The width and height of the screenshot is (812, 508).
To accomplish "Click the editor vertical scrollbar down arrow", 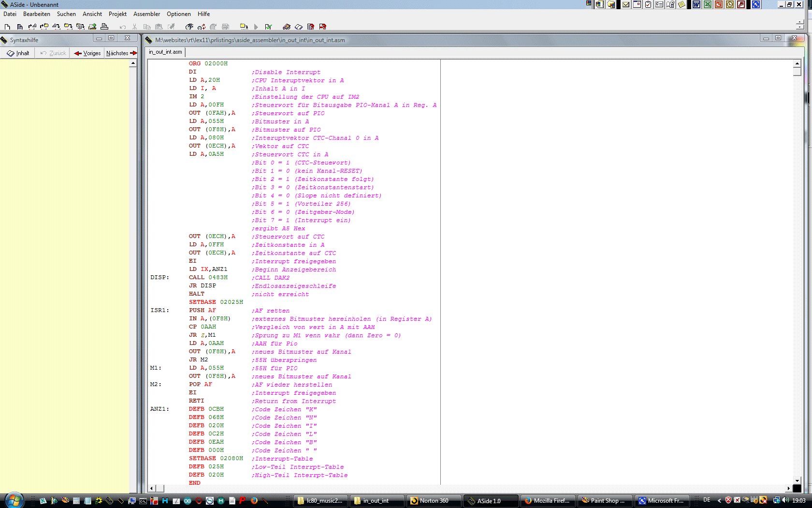I will [797, 480].
